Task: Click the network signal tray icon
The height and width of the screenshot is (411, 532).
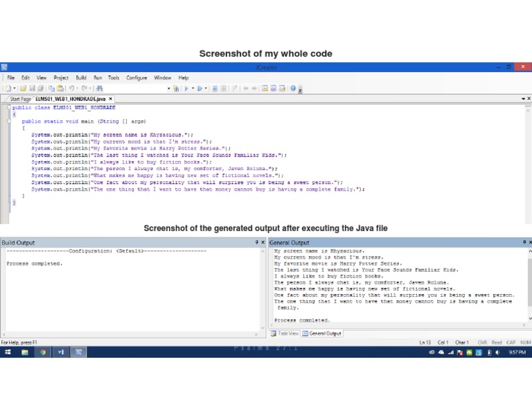Action: pos(450,352)
